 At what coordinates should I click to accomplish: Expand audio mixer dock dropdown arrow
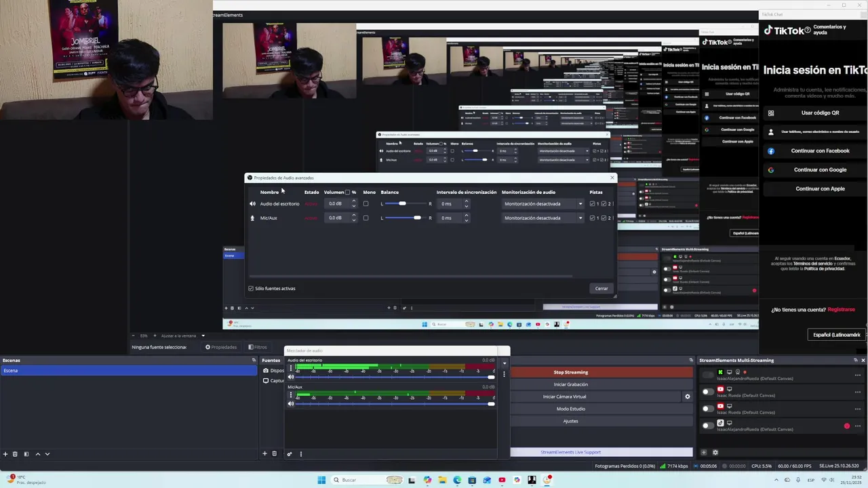[504, 364]
